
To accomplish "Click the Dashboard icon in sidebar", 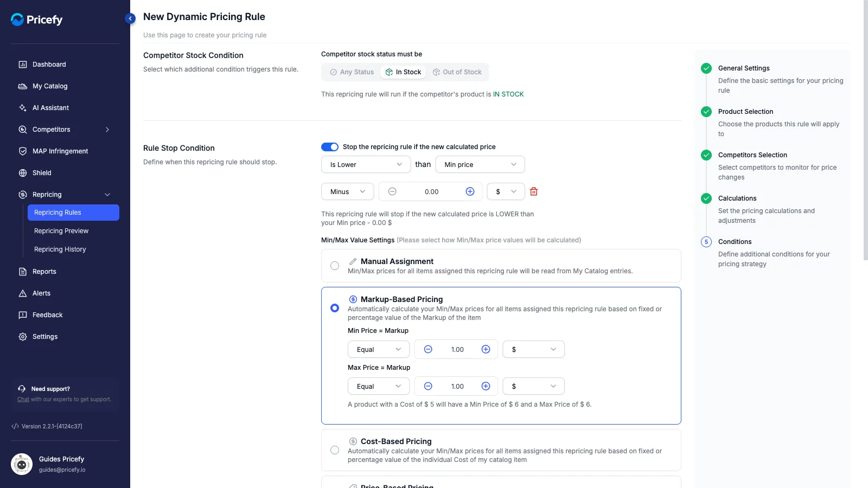I will click(23, 65).
